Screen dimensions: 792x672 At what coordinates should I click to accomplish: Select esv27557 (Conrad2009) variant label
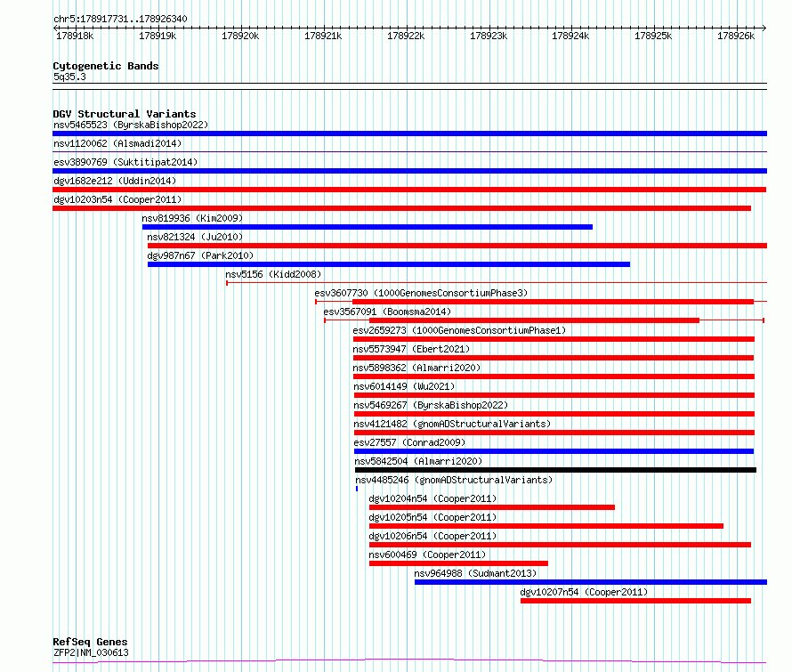pos(409,442)
